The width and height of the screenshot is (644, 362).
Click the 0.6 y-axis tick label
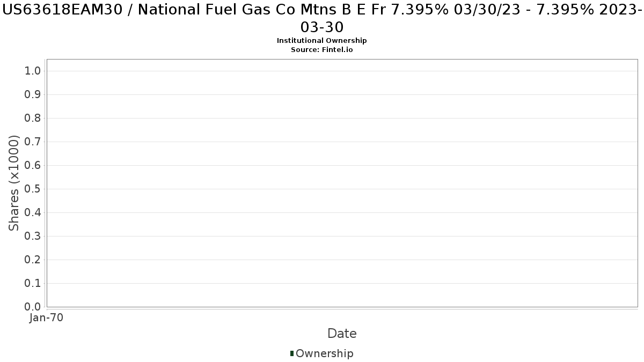click(x=32, y=166)
